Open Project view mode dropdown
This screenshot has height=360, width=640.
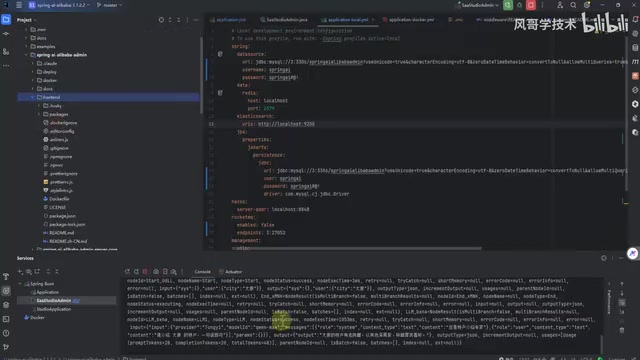pyautogui.click(x=27, y=20)
